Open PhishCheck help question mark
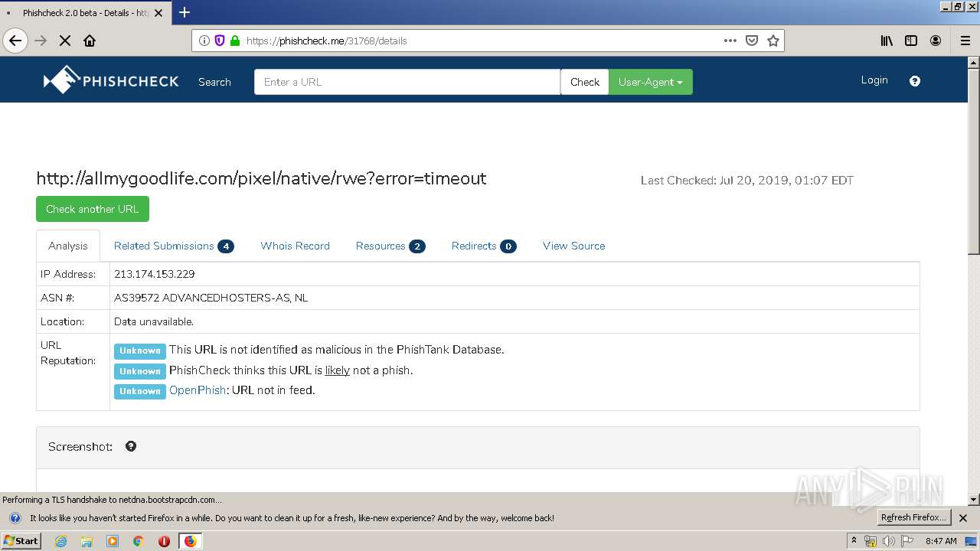The height and width of the screenshot is (551, 980). click(915, 81)
